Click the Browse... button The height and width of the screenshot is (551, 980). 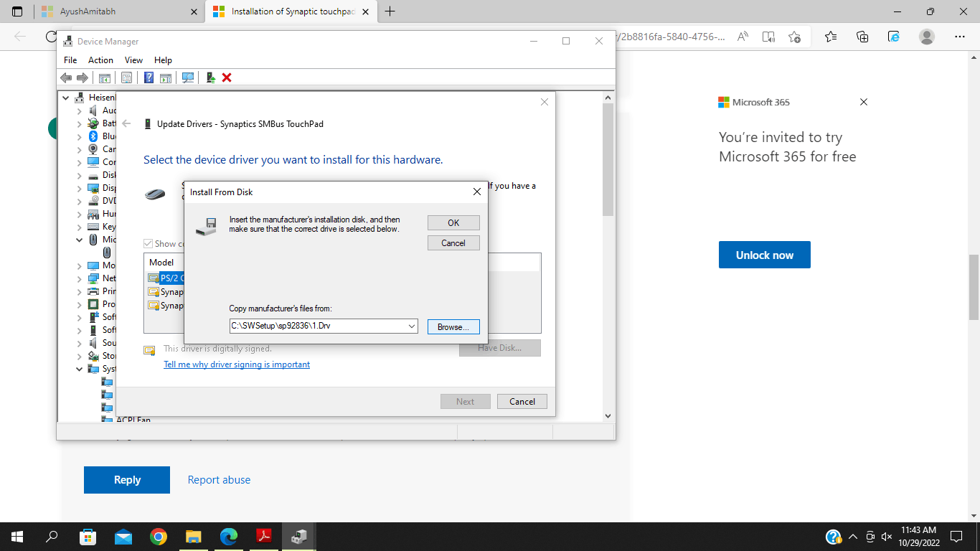tap(453, 326)
